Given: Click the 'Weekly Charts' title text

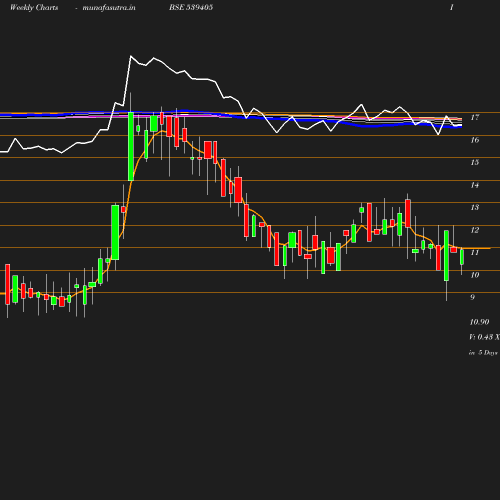Looking at the screenshot, I should 34,7.
